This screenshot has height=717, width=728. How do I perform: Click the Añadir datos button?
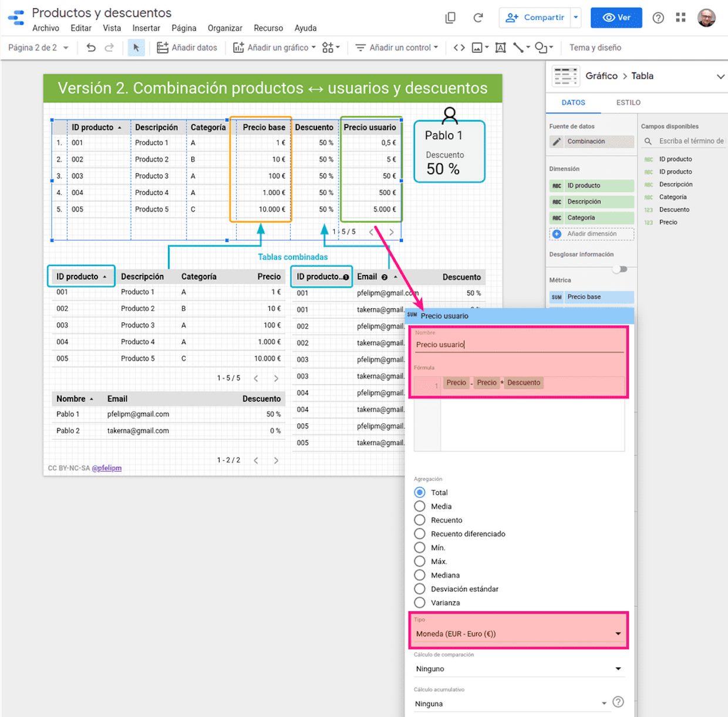point(187,48)
